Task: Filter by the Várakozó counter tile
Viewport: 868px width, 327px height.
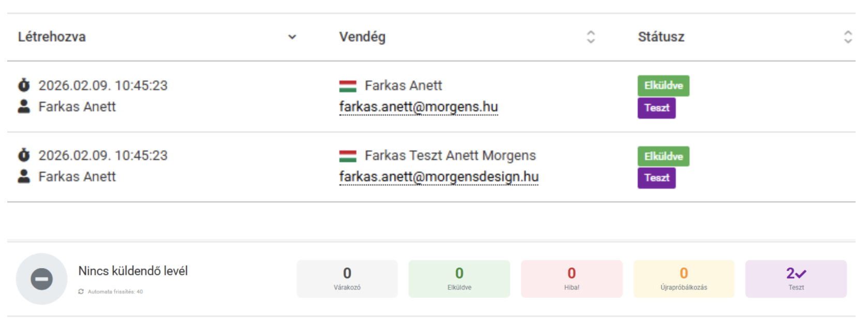Action: pos(347,279)
